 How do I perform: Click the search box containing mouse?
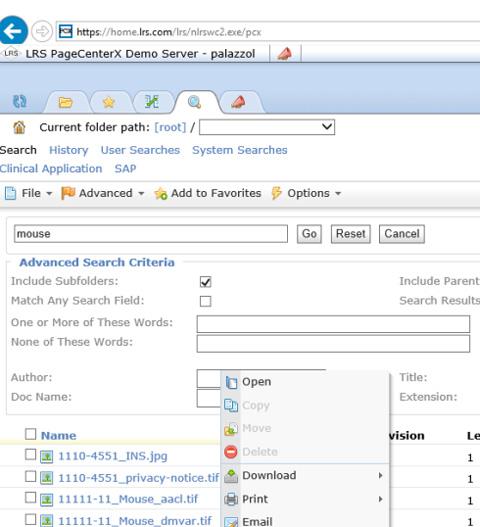click(151, 234)
